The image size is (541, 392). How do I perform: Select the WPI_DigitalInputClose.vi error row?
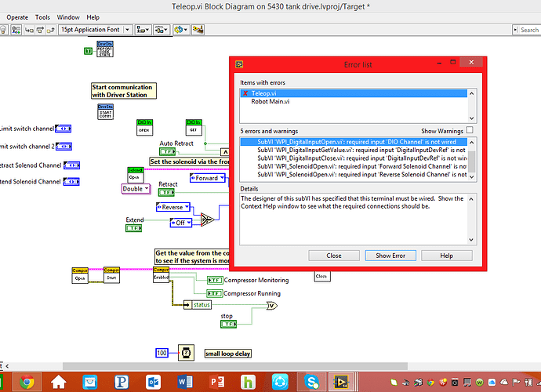click(x=354, y=158)
